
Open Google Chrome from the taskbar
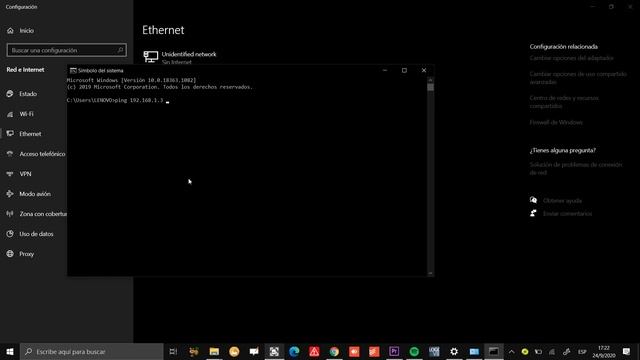334,351
